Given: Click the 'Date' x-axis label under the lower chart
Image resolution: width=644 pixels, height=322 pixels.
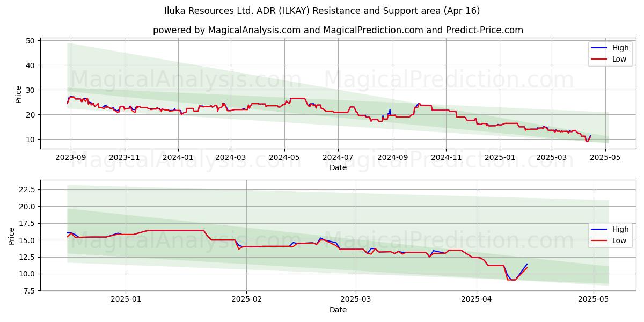Looking at the screenshot, I should 338,310.
